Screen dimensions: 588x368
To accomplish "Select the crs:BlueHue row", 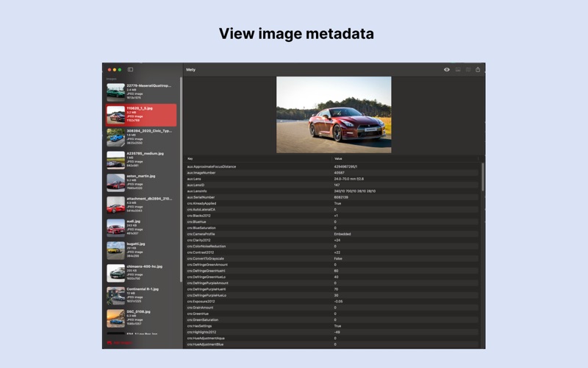I will (331, 222).
